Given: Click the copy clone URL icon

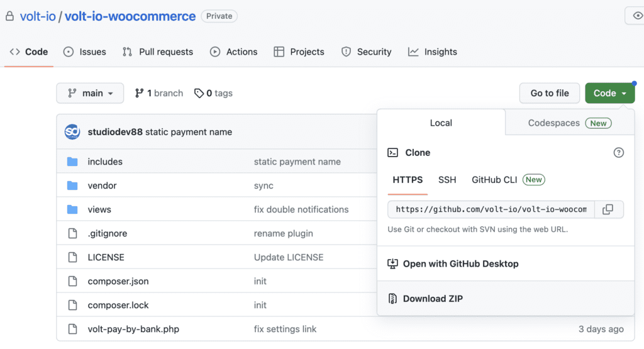Looking at the screenshot, I should coord(608,209).
